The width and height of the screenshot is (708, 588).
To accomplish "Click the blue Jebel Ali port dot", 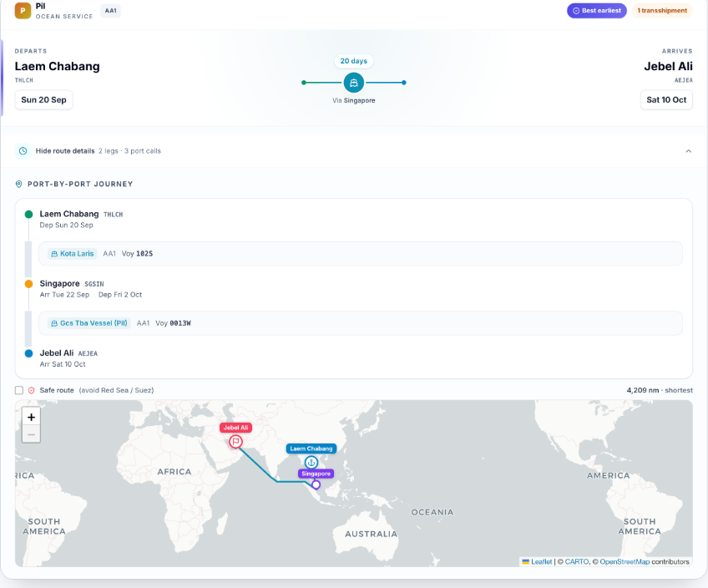I will 29,353.
